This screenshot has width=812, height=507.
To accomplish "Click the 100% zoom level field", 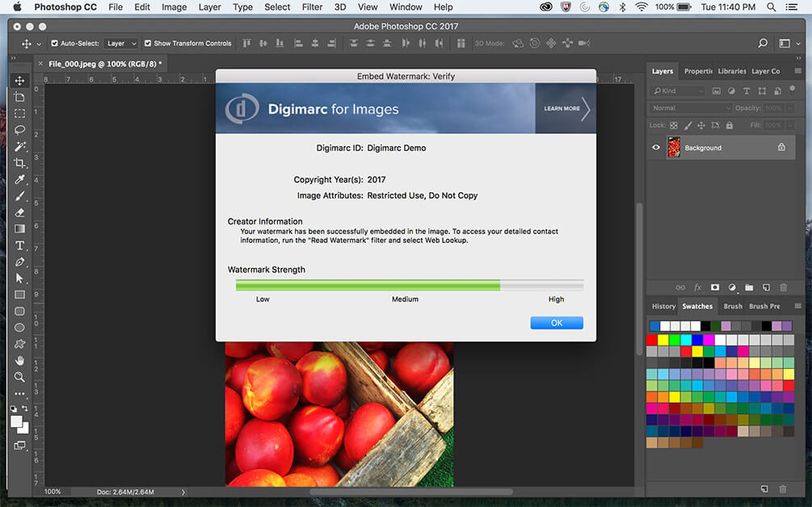I will (x=53, y=492).
